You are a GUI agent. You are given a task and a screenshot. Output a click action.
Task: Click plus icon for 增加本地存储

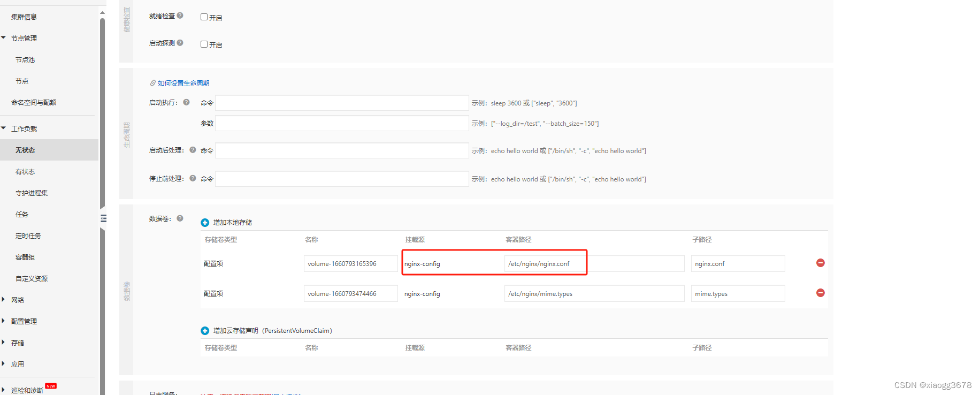tap(205, 223)
